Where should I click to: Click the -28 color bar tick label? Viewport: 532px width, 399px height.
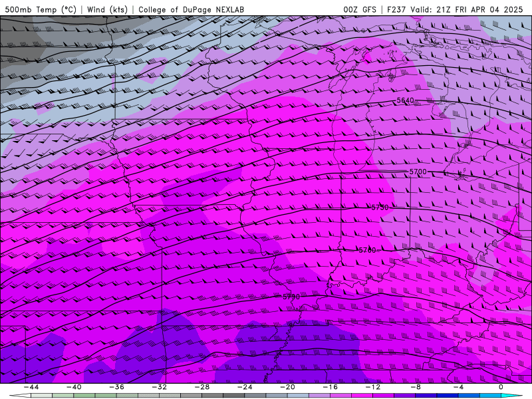(202, 387)
